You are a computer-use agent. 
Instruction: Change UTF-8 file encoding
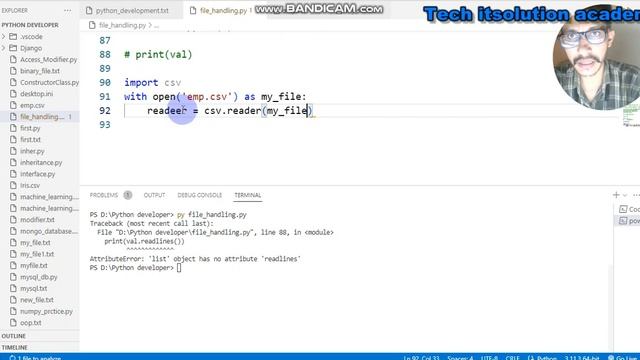[489, 357]
